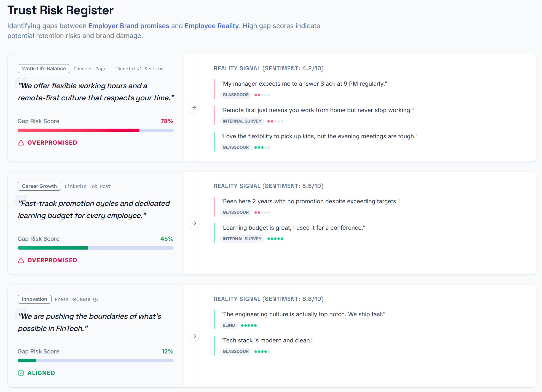Click the arrow icon on Career Growth card
The image size is (542, 392).
[194, 223]
